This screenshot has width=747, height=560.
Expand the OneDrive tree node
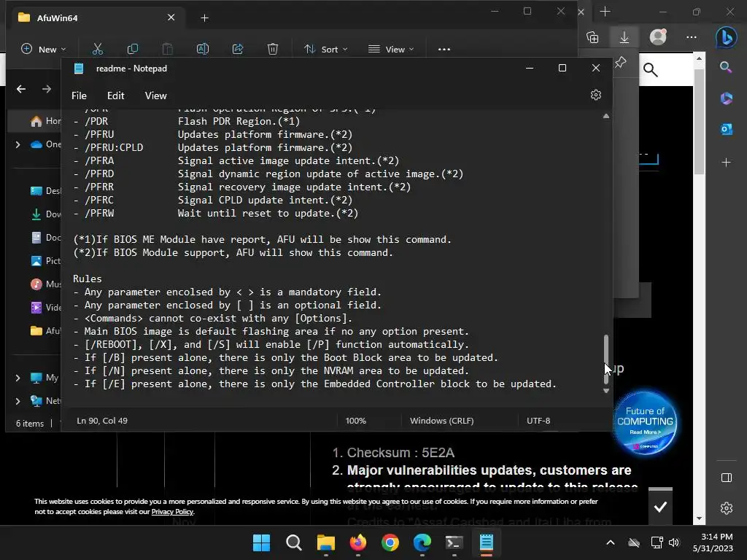point(18,144)
